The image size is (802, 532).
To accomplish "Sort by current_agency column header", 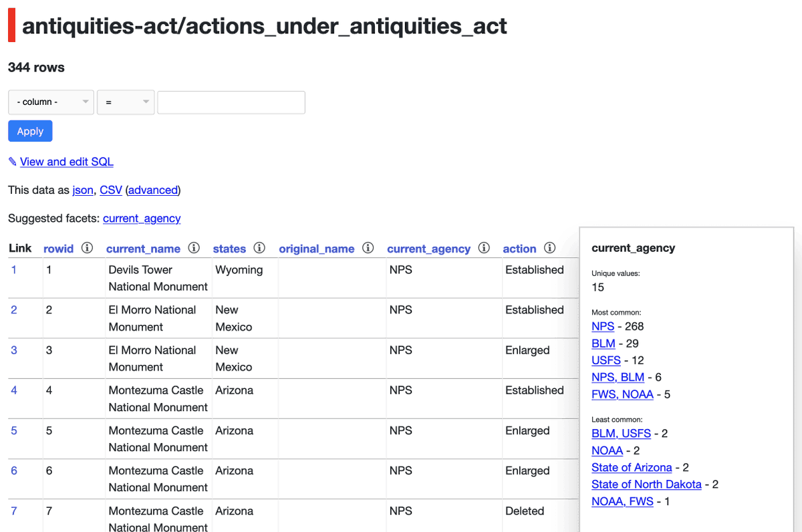I will click(x=429, y=249).
